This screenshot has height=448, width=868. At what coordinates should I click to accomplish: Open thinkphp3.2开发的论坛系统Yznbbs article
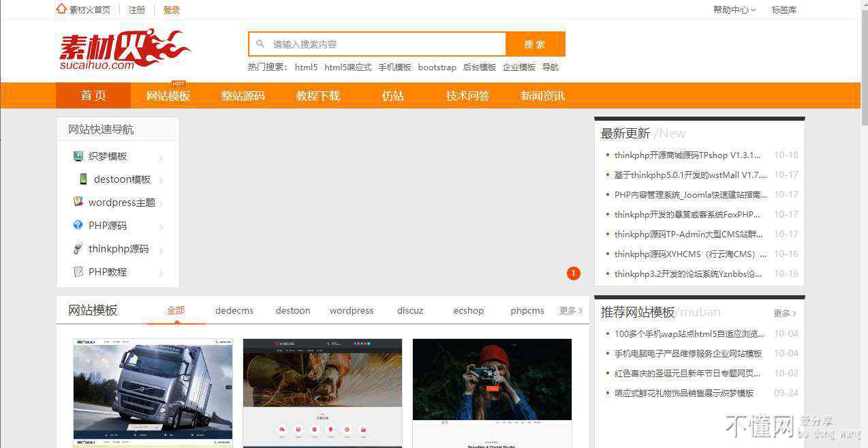688,273
